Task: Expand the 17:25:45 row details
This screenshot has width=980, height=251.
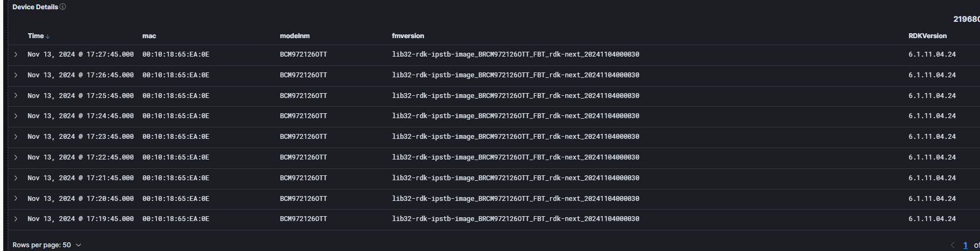Action: point(16,96)
